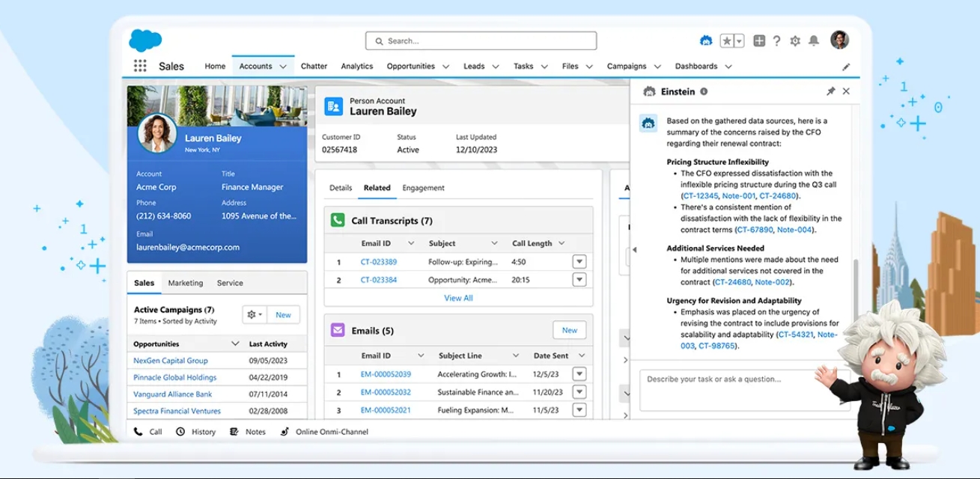Open email EM-000052021
Screen dimensions: 980x479
(386, 410)
